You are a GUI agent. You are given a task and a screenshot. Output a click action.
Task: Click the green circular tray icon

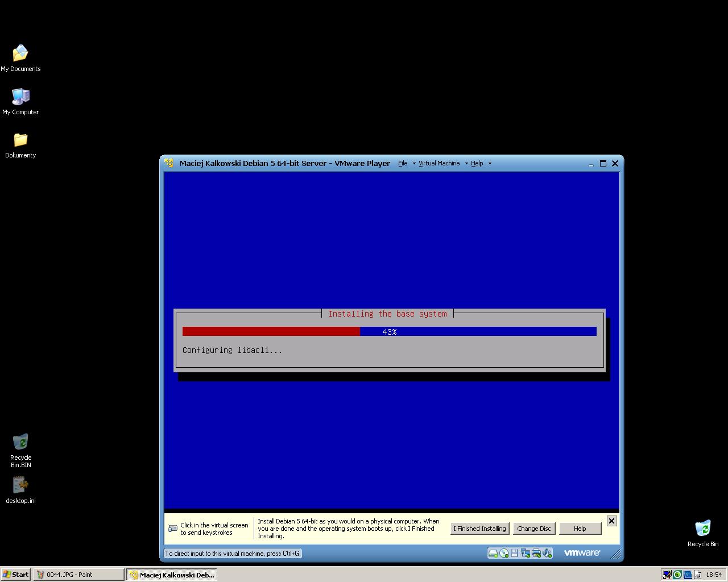(x=677, y=575)
